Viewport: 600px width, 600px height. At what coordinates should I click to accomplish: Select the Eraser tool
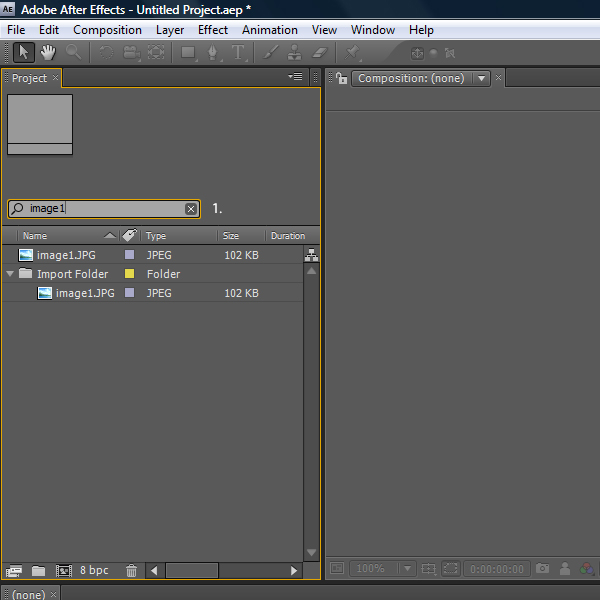click(x=320, y=52)
